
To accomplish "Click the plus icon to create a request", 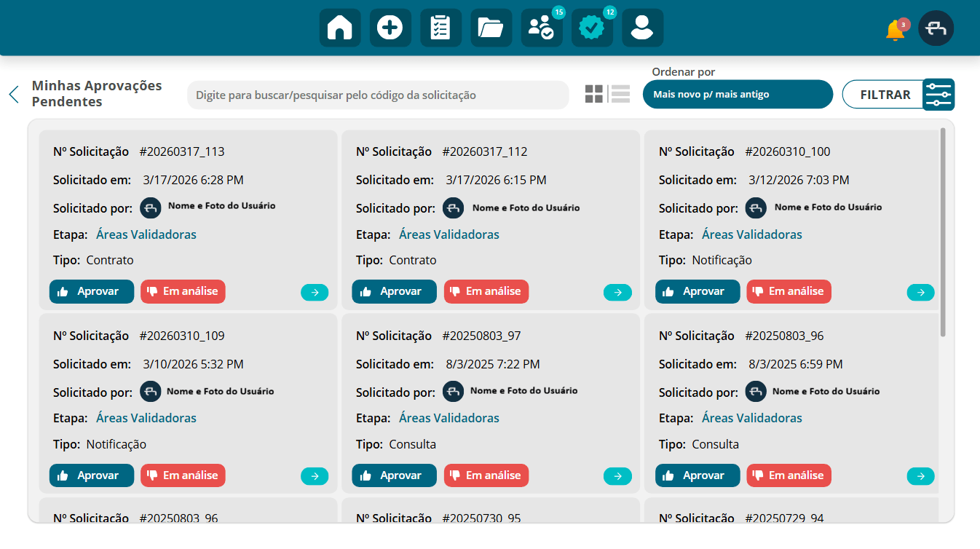I will tap(390, 28).
